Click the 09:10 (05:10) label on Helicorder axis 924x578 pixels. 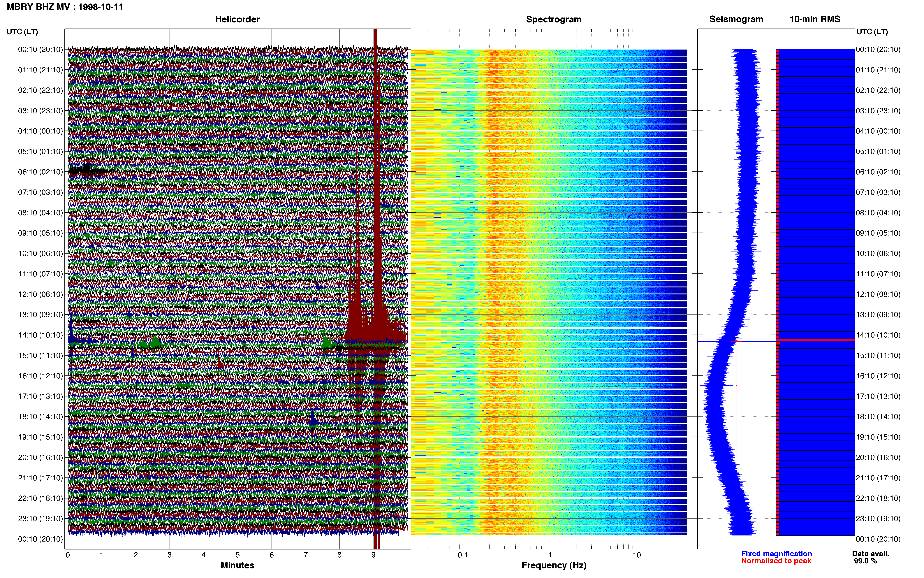[40, 233]
